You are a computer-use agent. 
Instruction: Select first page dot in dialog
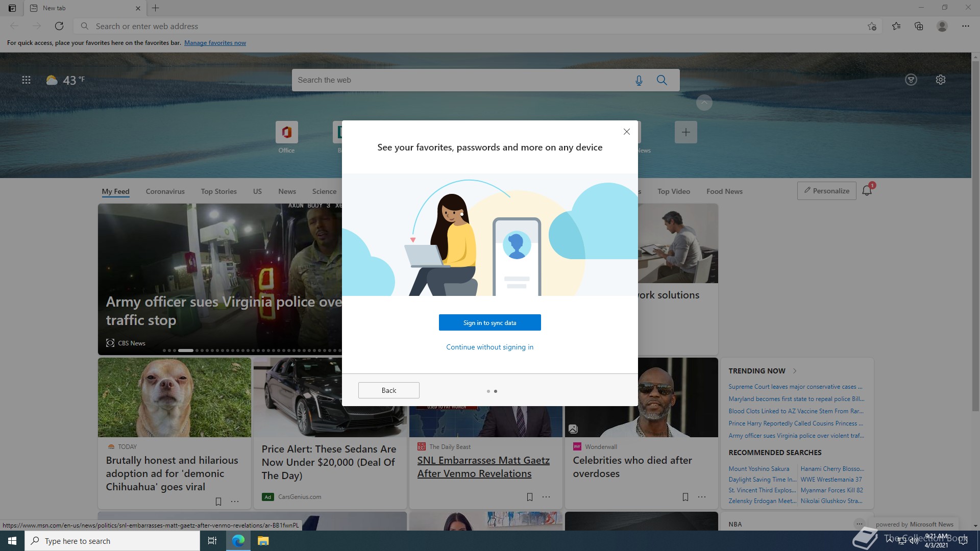pyautogui.click(x=488, y=391)
